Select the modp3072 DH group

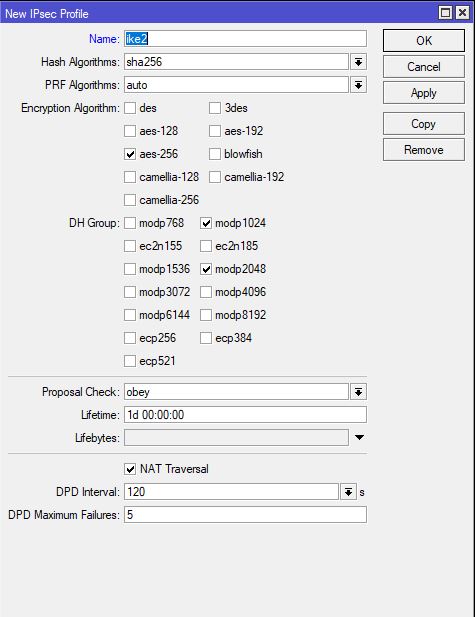[x=130, y=292]
